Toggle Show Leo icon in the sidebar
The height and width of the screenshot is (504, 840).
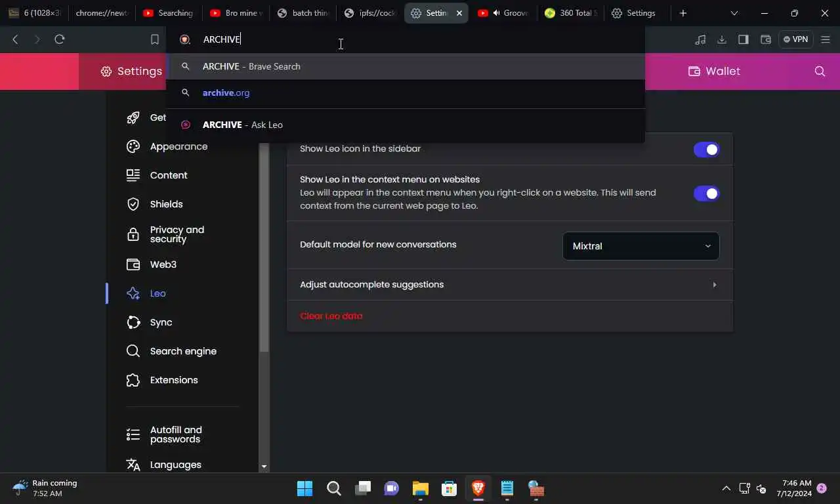706,150
